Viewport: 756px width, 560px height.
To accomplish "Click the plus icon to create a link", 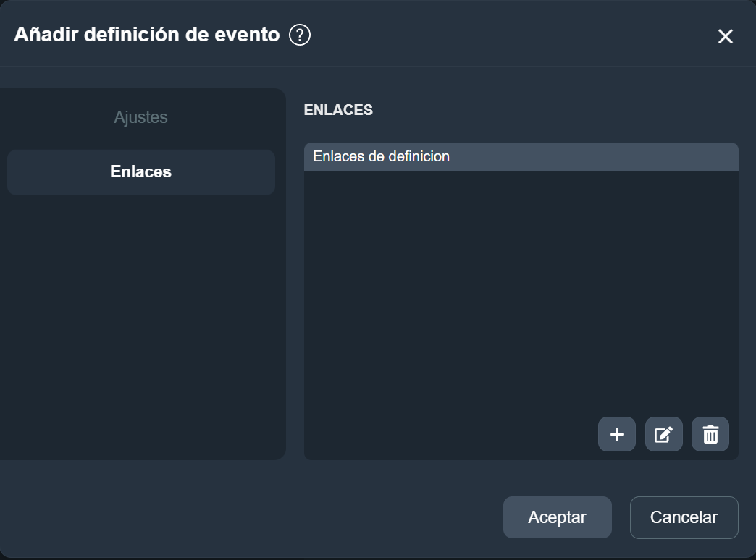I will tap(616, 434).
